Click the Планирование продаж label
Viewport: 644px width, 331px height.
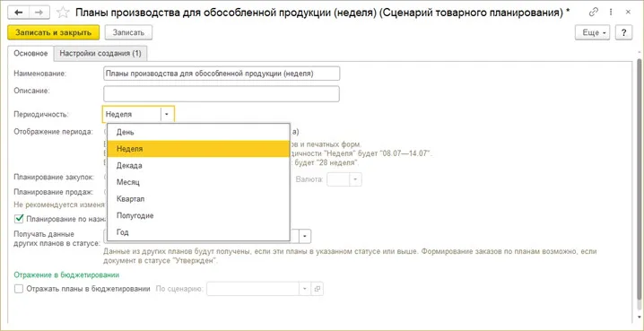(x=54, y=191)
